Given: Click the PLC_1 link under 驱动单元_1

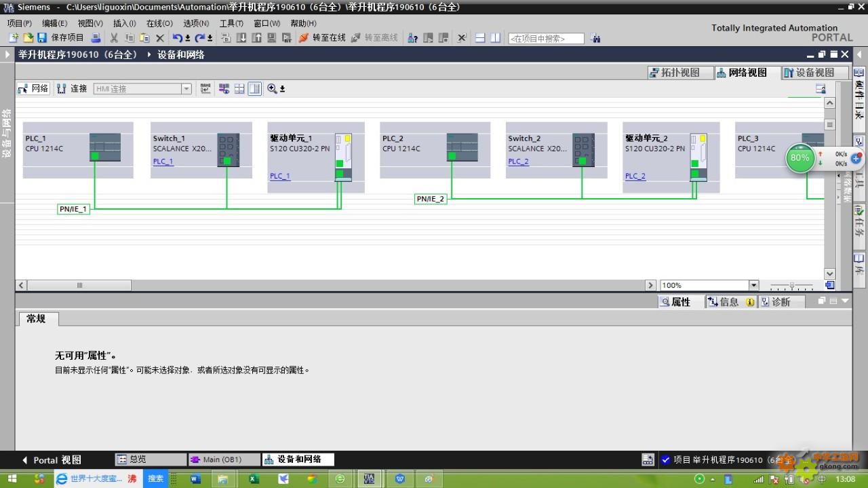Looking at the screenshot, I should coord(280,176).
